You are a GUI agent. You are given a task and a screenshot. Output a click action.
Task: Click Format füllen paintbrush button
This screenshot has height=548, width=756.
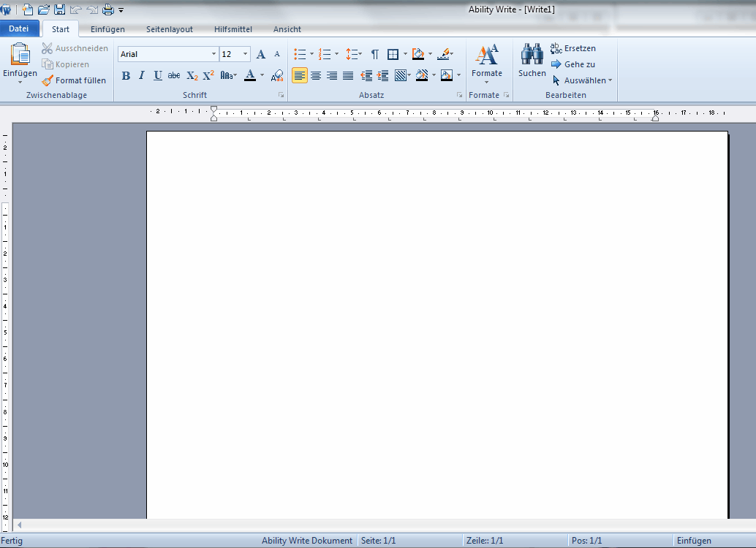74,80
